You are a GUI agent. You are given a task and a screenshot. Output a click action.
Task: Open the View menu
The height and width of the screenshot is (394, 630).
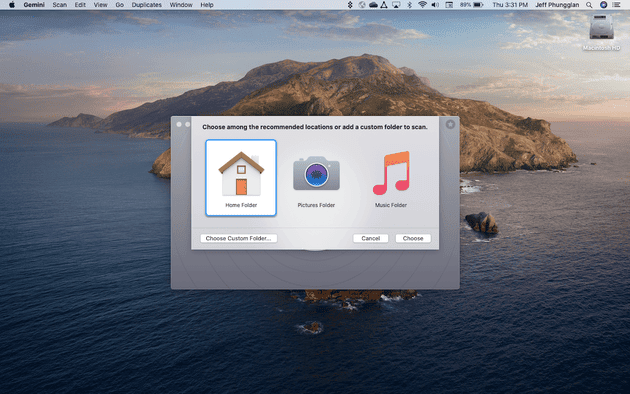click(x=100, y=5)
